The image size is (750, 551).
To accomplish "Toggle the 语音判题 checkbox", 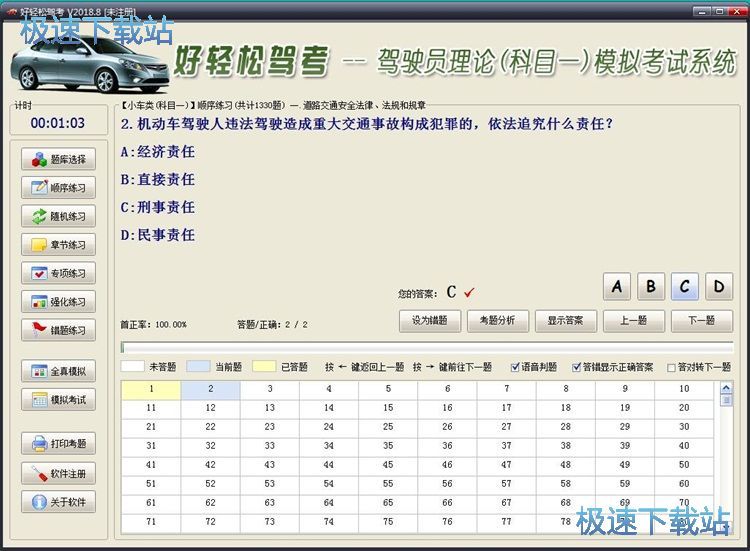I will (x=517, y=367).
